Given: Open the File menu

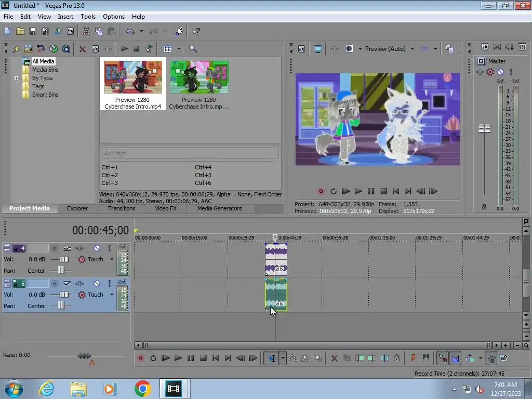Looking at the screenshot, I should tap(8, 16).
